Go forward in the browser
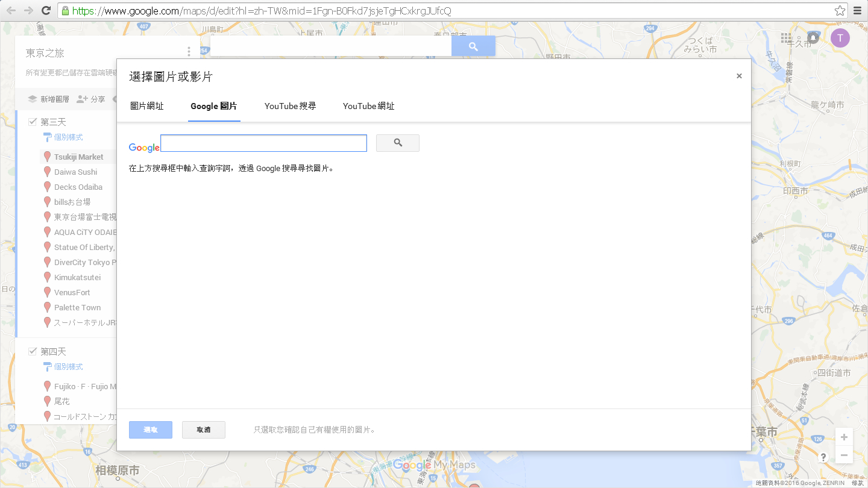Image resolution: width=868 pixels, height=488 pixels. [x=28, y=11]
